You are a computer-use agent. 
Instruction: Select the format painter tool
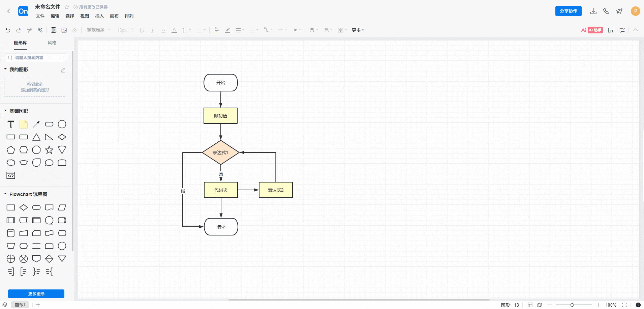pyautogui.click(x=29, y=30)
